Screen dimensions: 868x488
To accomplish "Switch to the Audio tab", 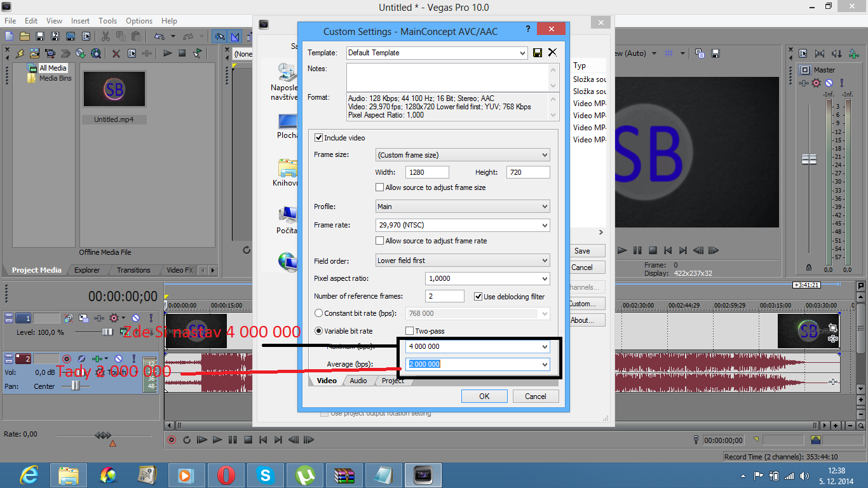I will pos(358,381).
